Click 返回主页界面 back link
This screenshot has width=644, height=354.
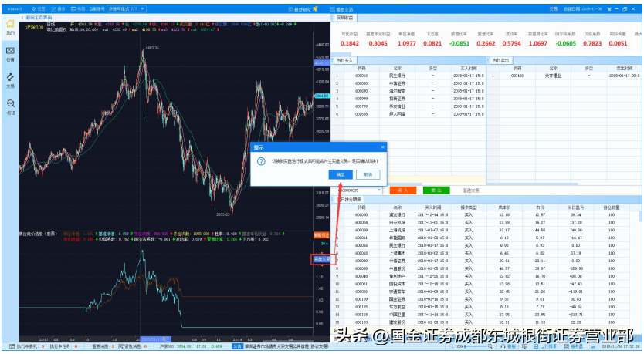[x=37, y=18]
